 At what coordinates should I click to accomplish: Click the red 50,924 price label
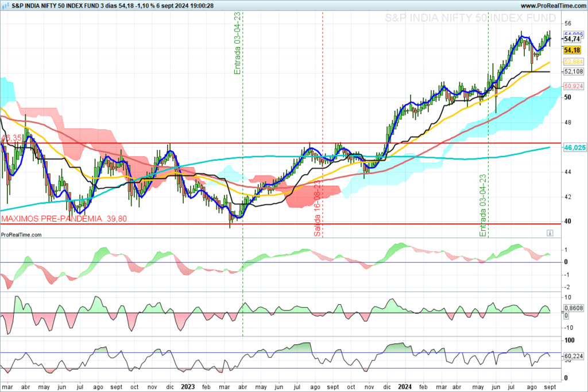[x=574, y=86]
